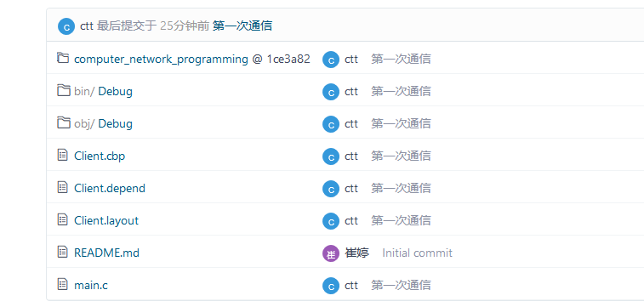Image resolution: width=644 pixels, height=307 pixels.
Task: Click ctt avatar in main.c row
Action: click(x=331, y=286)
